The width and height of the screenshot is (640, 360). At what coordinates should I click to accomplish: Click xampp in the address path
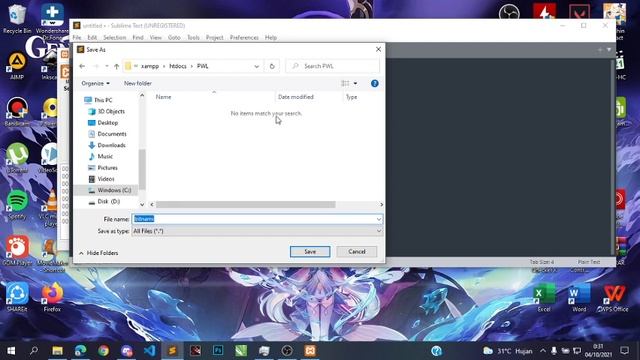click(x=150, y=66)
